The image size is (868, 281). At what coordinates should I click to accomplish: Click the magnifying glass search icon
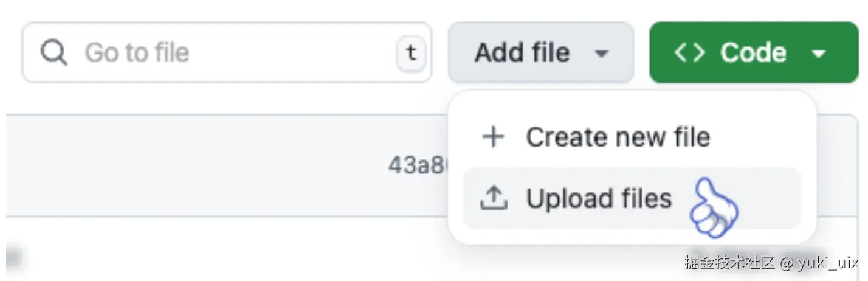[x=54, y=52]
